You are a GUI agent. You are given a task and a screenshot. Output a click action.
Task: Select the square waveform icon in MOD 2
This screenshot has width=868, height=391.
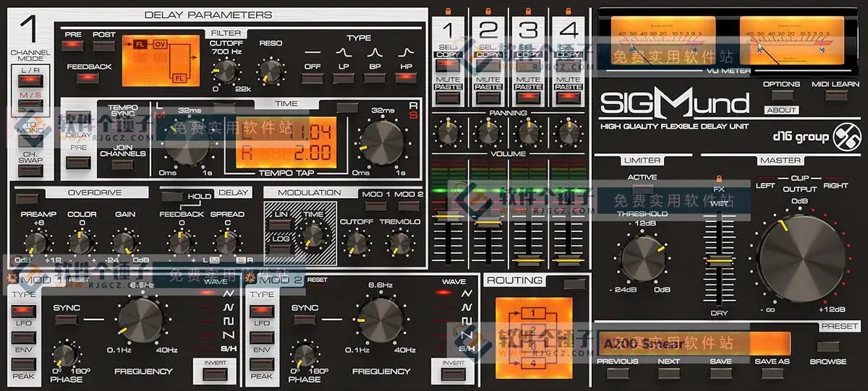466,322
